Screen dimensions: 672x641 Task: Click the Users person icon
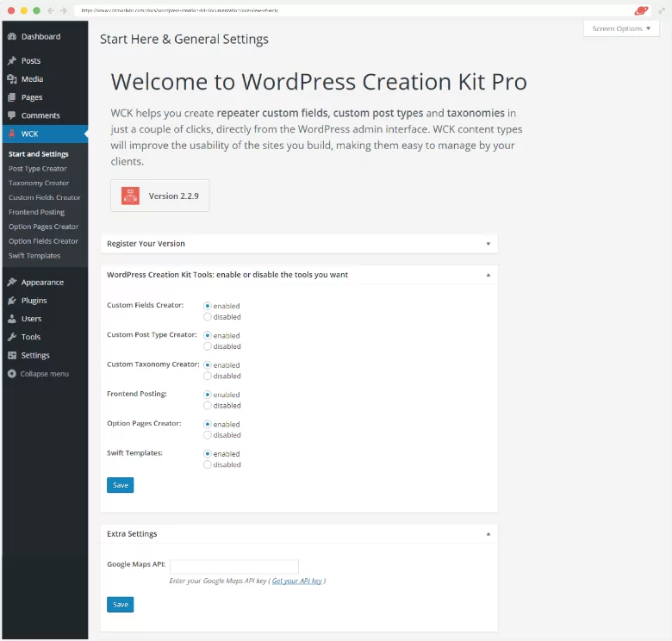pos(12,319)
